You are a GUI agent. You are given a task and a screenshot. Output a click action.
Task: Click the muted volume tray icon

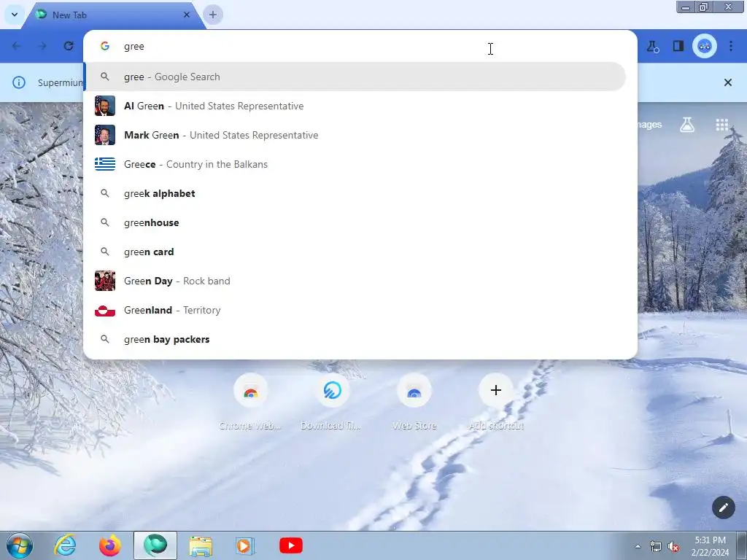[x=673, y=547]
